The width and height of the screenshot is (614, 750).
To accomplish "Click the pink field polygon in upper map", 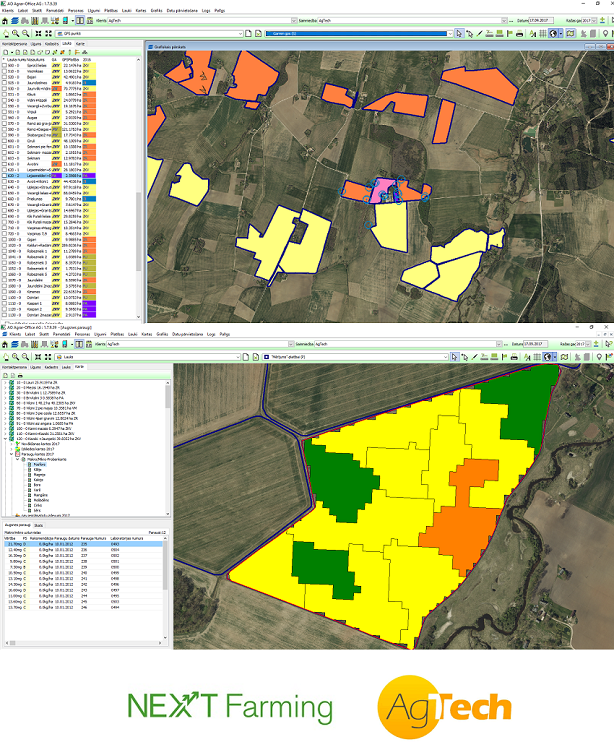I will (x=381, y=189).
